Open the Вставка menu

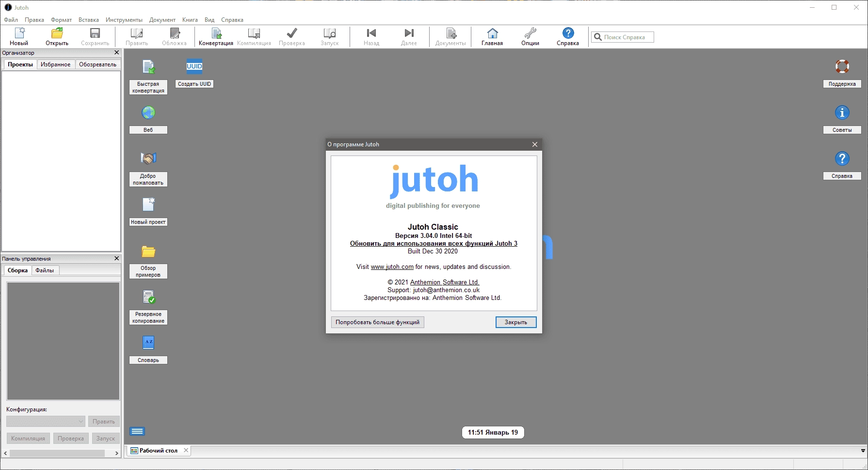[x=89, y=20]
